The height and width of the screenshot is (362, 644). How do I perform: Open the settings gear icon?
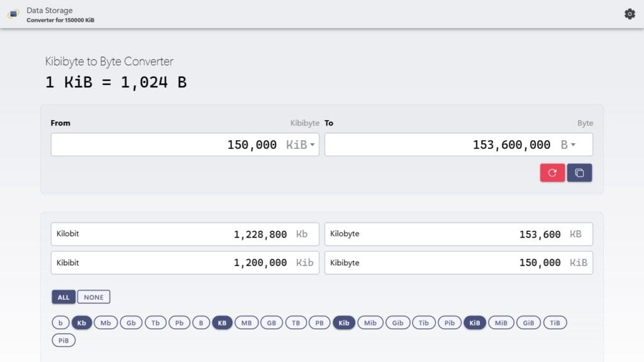click(630, 14)
